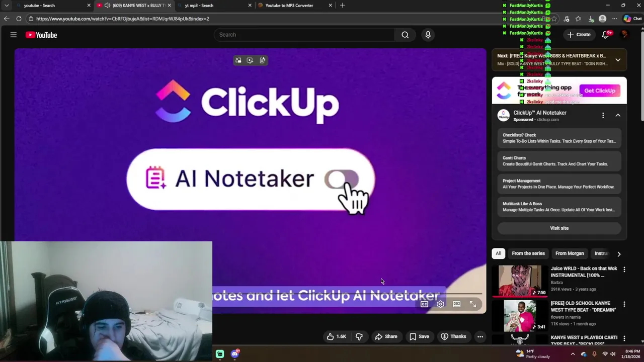Open options for Juice WRLD instrumental video

point(624,269)
